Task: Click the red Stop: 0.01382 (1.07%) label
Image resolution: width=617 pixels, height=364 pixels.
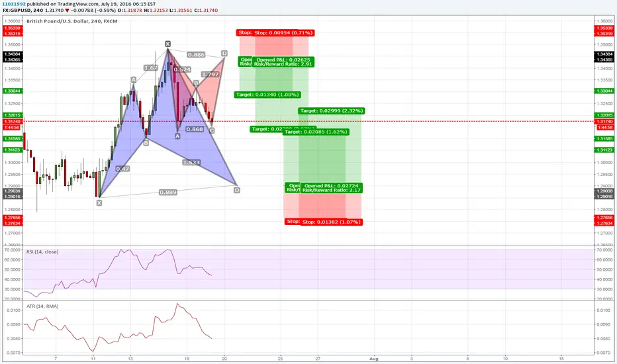Action: [331, 222]
